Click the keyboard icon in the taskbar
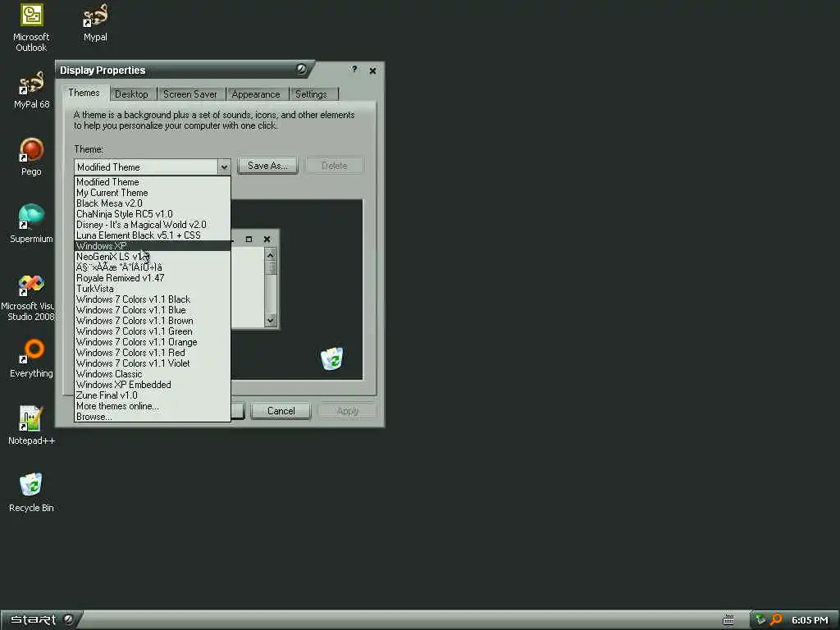This screenshot has width=840, height=630. coord(728,620)
